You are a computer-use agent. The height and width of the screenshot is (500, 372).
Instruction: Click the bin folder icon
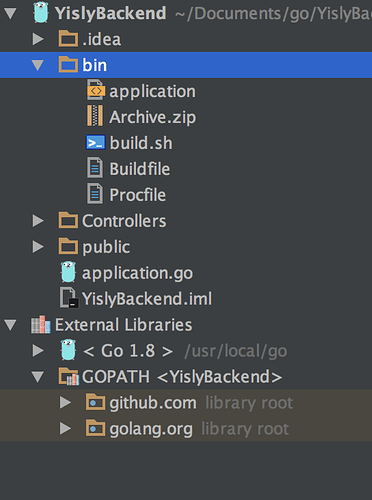(x=68, y=64)
